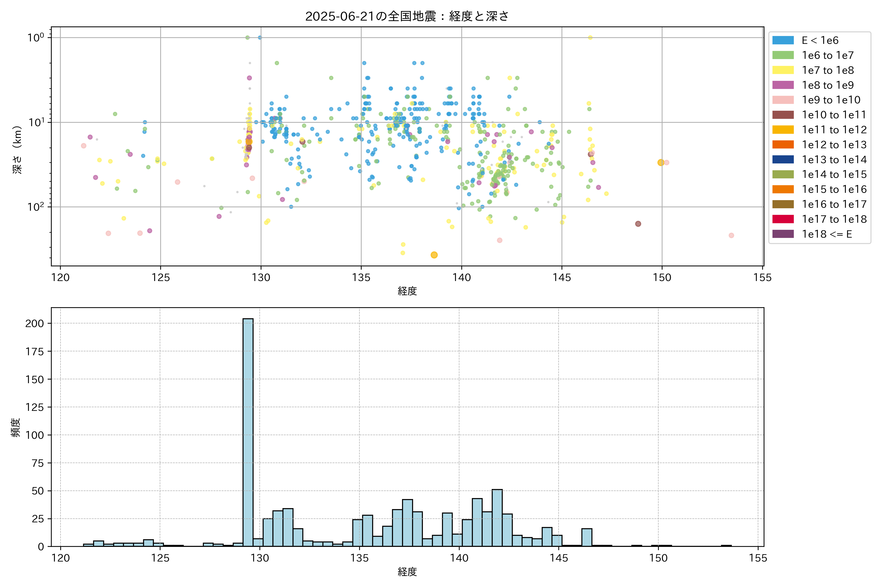Click the crimson '1e17 to 1e18' legend swatch
The width and height of the screenshot is (882, 588).
pyautogui.click(x=783, y=219)
